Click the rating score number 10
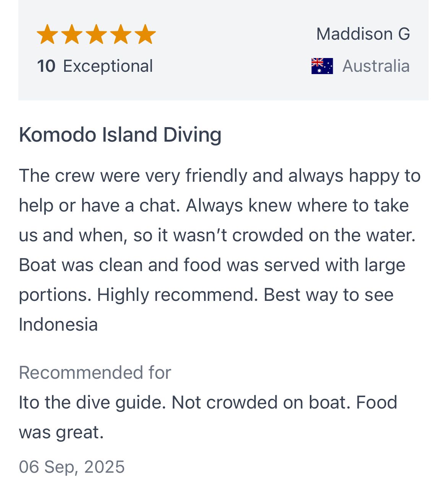This screenshot has height=504, width=447. click(46, 66)
